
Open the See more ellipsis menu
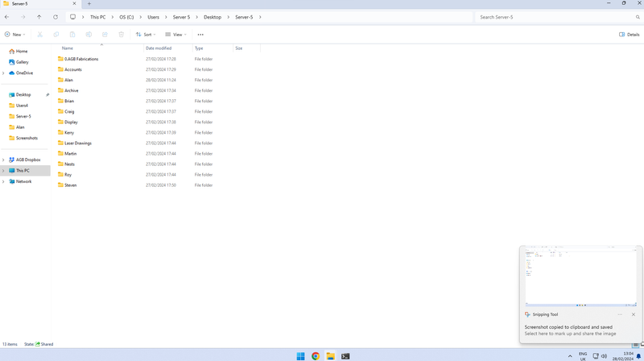click(x=200, y=35)
